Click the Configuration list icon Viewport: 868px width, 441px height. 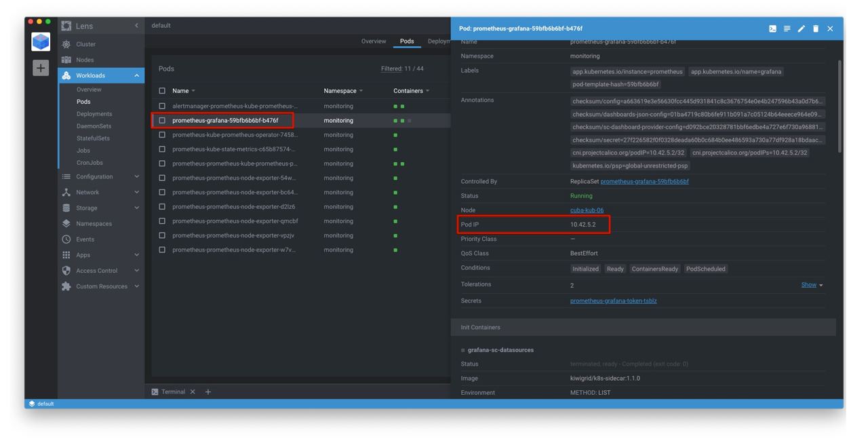(66, 176)
